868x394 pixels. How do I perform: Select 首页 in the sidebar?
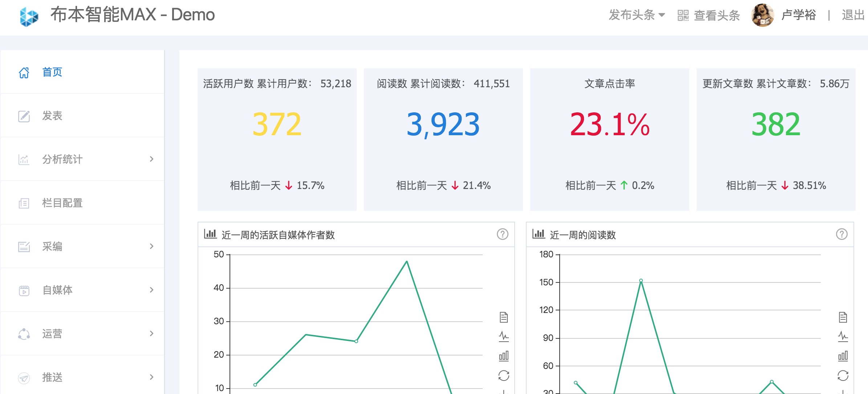(82, 72)
